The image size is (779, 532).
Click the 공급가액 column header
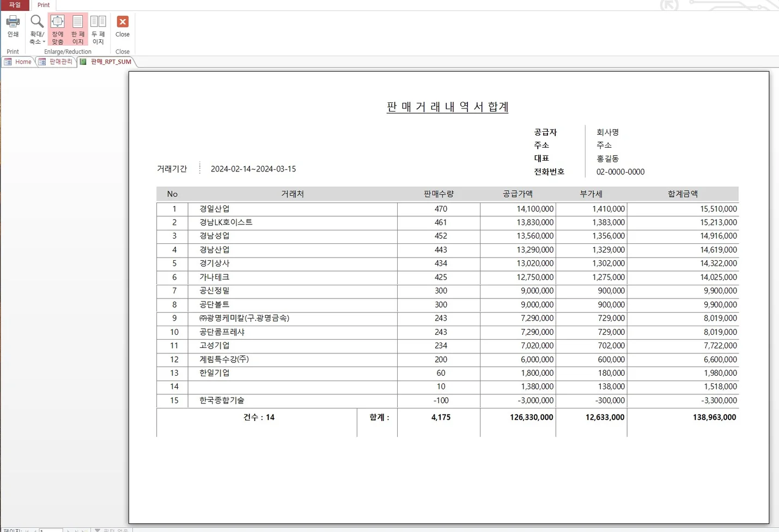coord(518,194)
